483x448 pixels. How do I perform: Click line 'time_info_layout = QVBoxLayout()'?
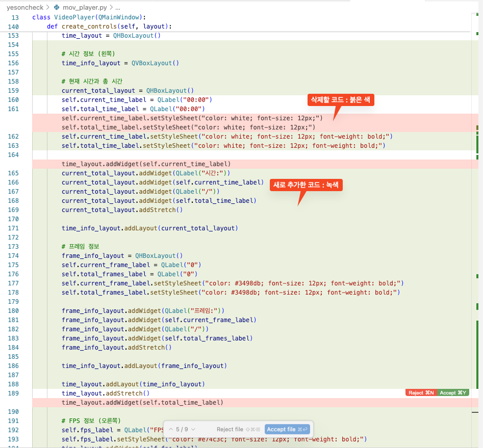coord(120,63)
